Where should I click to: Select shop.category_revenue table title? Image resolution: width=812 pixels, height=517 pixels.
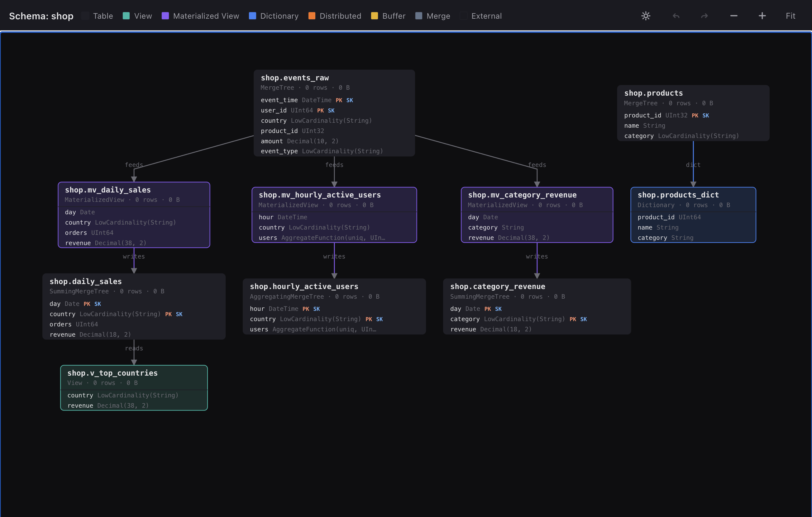[498, 287]
